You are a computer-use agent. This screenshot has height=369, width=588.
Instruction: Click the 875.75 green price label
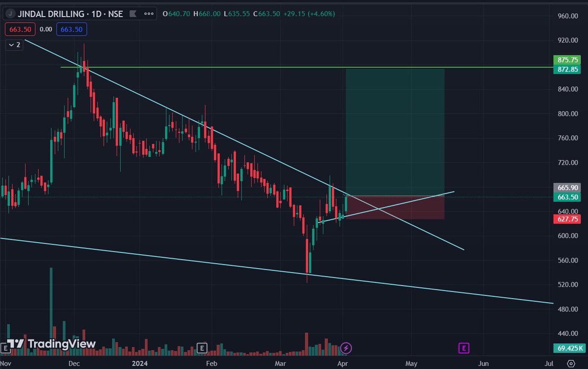[x=568, y=60]
